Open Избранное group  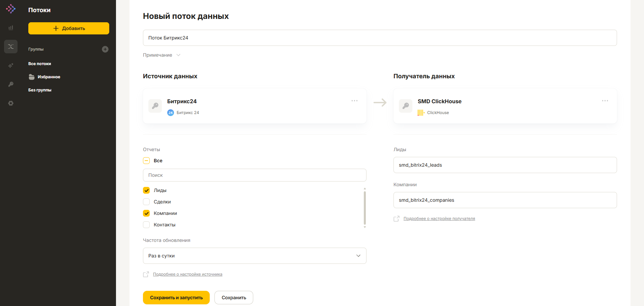pos(49,77)
